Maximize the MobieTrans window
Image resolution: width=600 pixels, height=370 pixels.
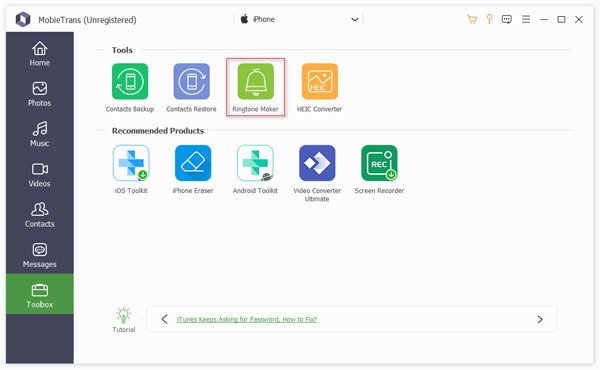561,19
